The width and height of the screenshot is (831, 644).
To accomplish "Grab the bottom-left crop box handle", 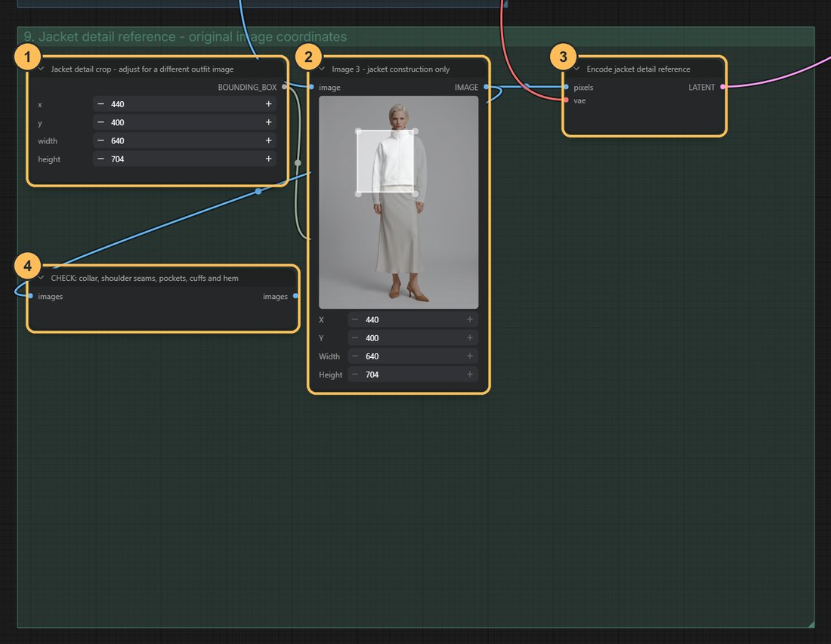I will (358, 194).
